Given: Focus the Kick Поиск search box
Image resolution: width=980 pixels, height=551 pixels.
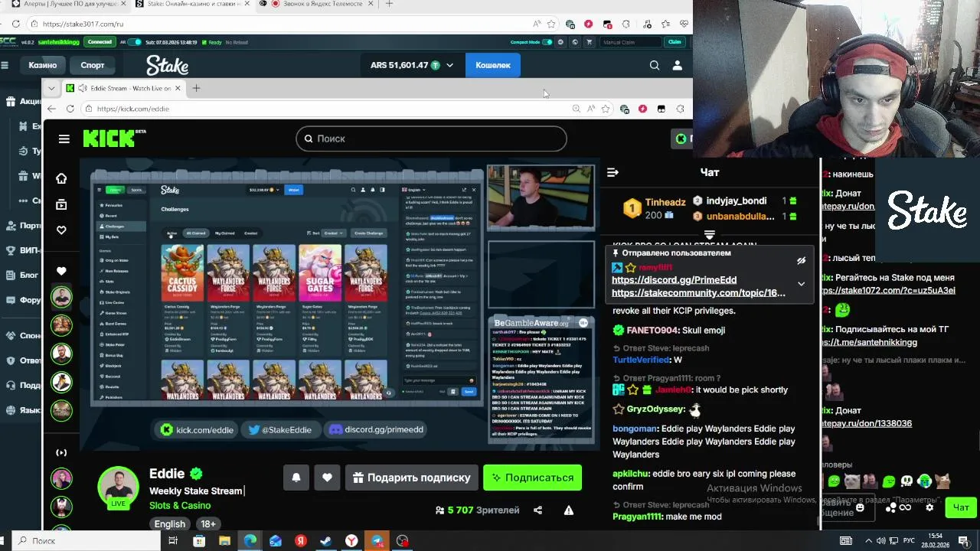Looking at the screenshot, I should point(431,139).
